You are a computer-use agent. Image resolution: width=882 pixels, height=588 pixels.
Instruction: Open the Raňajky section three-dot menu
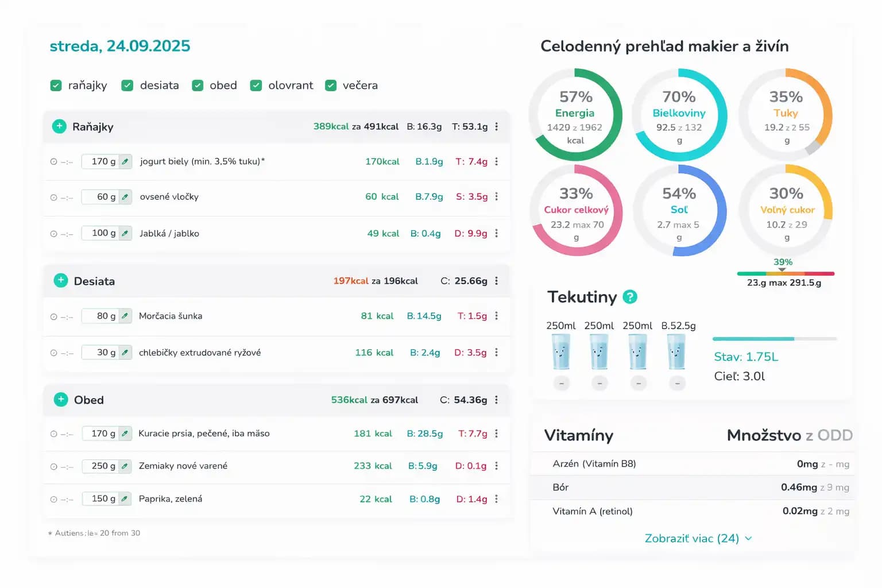497,126
